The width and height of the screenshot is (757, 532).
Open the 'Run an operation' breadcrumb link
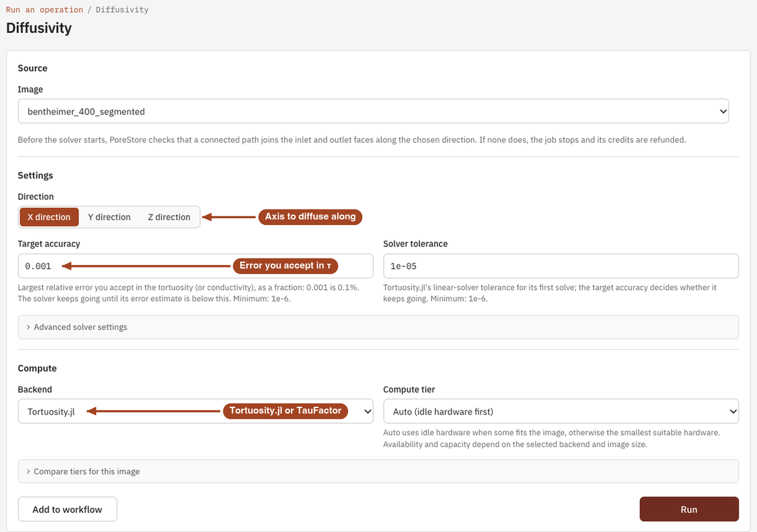44,10
